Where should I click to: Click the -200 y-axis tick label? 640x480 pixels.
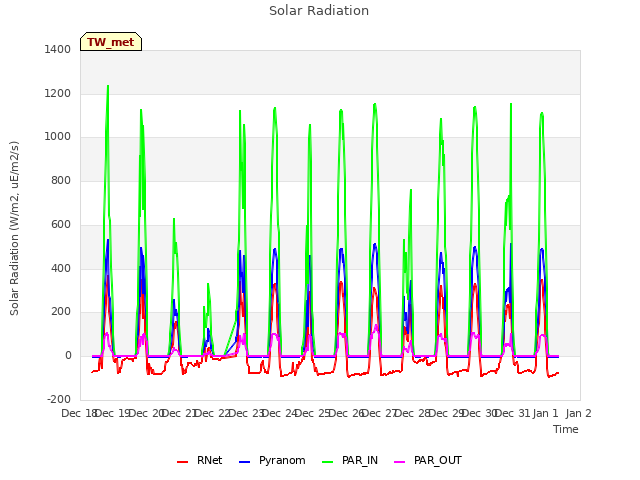[x=59, y=399]
